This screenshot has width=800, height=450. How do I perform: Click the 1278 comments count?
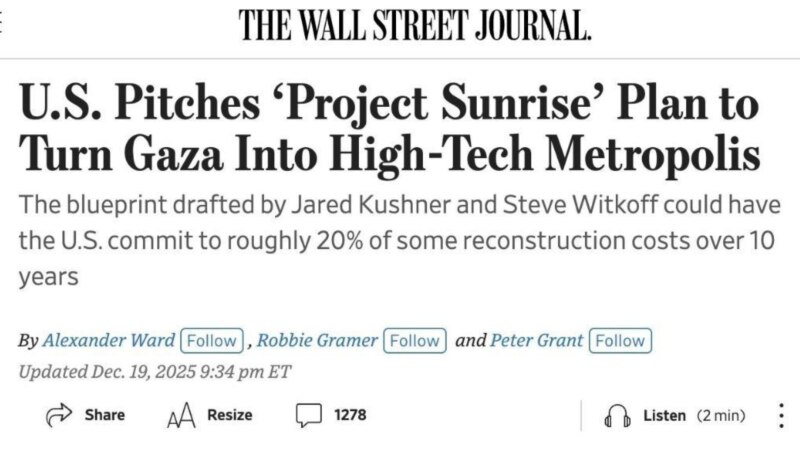point(350,415)
